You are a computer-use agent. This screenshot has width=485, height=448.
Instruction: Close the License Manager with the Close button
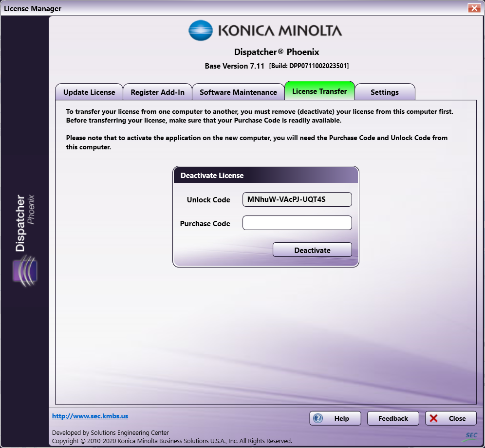(450, 418)
